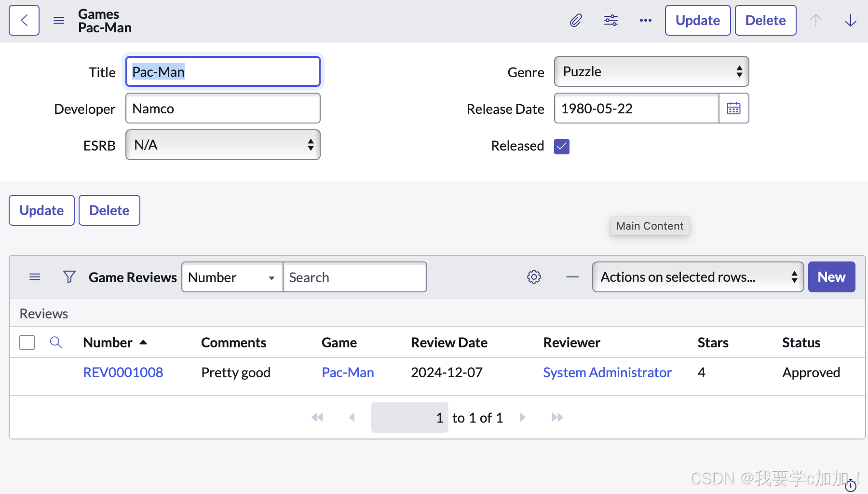Click the Game Reviews Search box

pos(355,277)
